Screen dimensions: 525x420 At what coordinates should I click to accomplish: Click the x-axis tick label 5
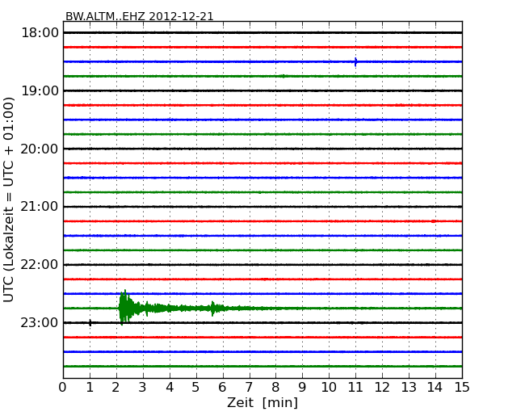coord(196,388)
